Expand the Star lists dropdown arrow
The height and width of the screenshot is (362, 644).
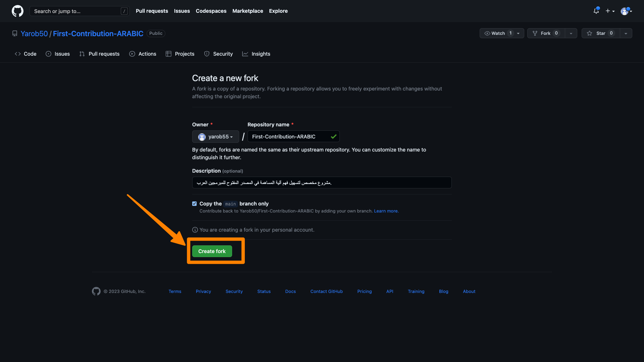point(626,33)
